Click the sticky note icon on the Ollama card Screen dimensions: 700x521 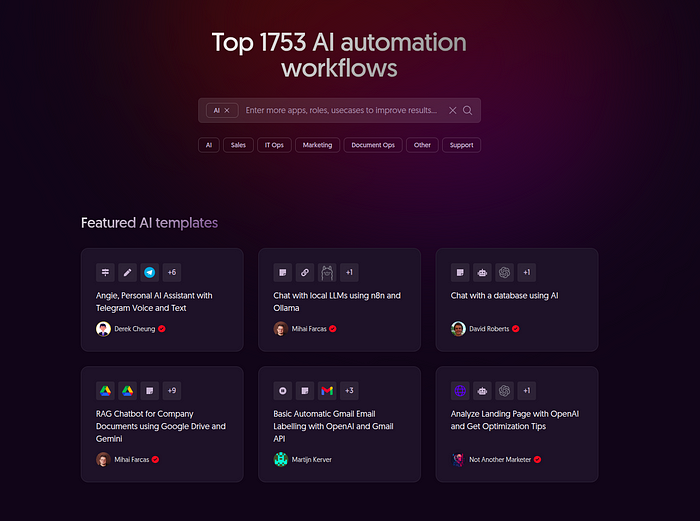pos(283,272)
